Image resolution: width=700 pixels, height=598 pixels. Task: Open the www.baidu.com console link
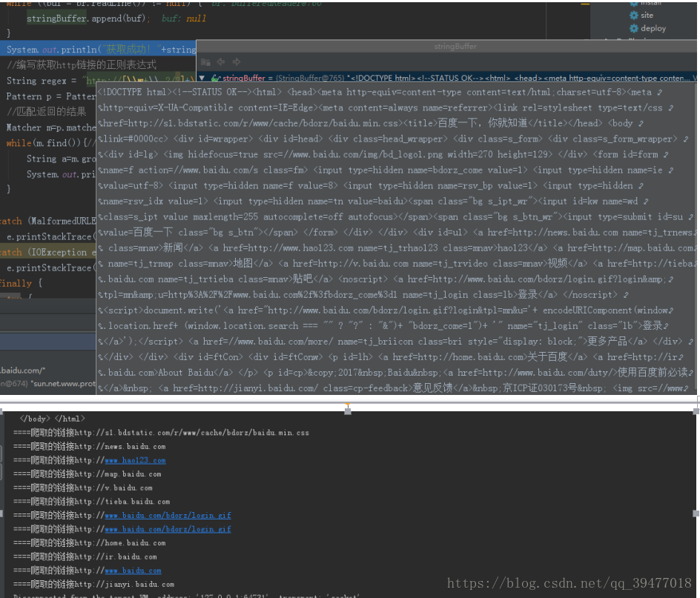133,571
